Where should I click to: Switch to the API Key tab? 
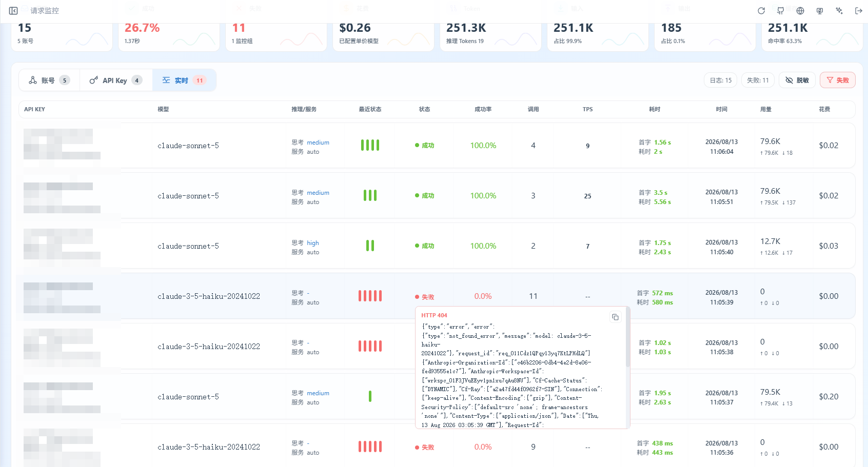click(116, 80)
